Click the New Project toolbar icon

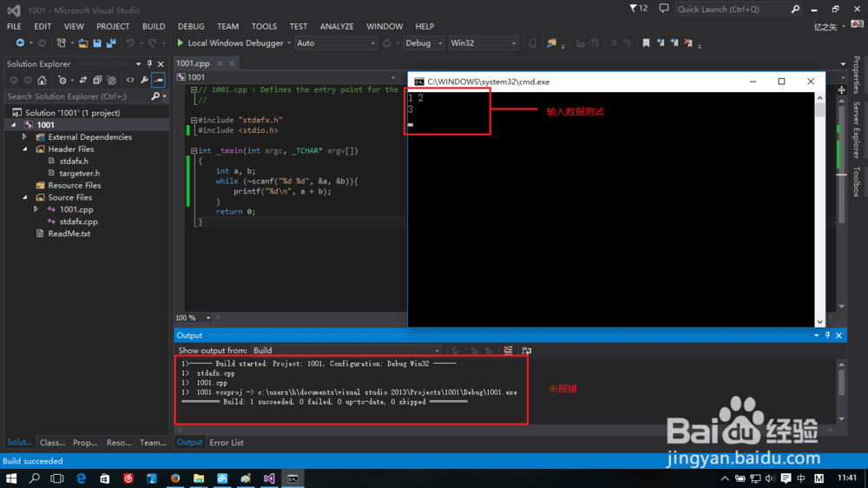coord(62,43)
